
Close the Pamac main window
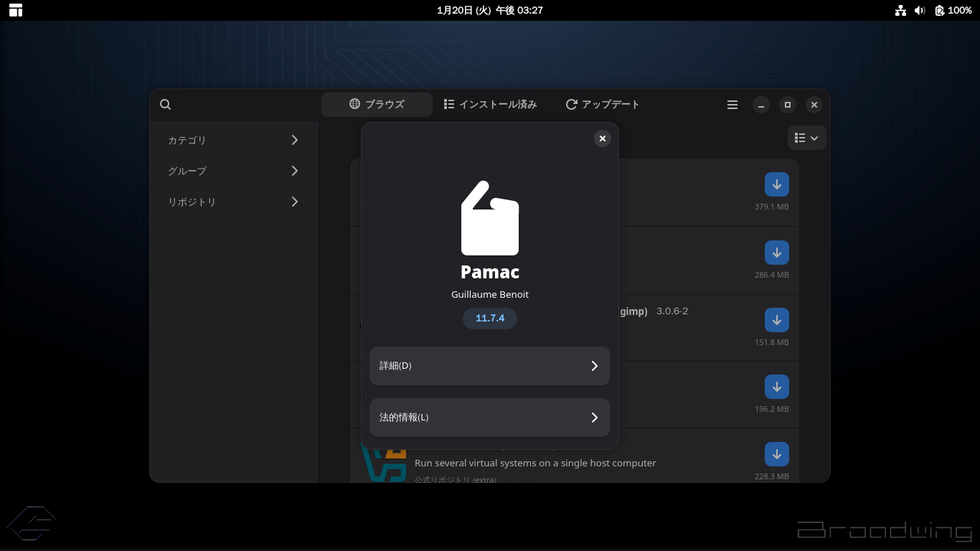(814, 105)
